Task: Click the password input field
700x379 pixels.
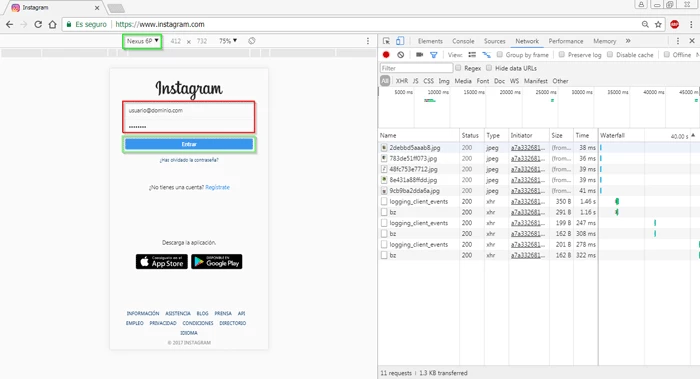Action: coord(189,126)
